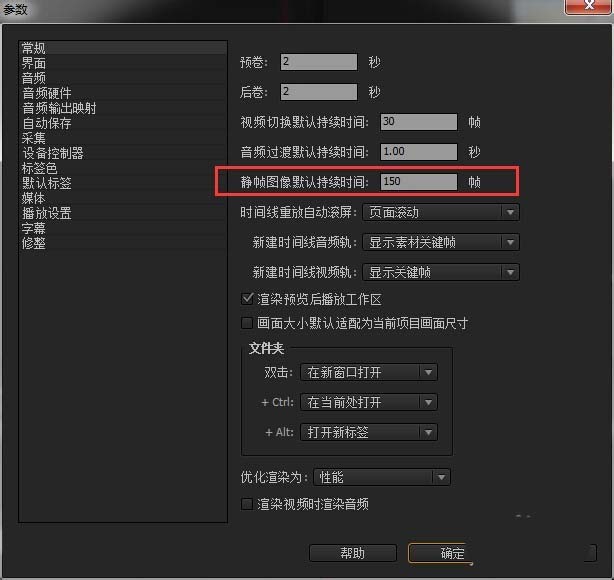
Task: Open the 双击 folder action dropdown
Action: (x=369, y=372)
